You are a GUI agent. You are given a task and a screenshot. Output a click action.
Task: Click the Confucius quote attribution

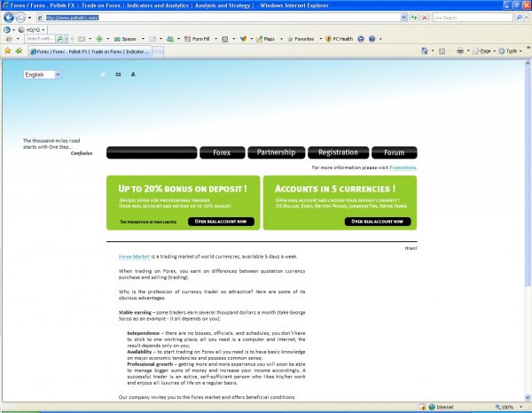point(82,153)
